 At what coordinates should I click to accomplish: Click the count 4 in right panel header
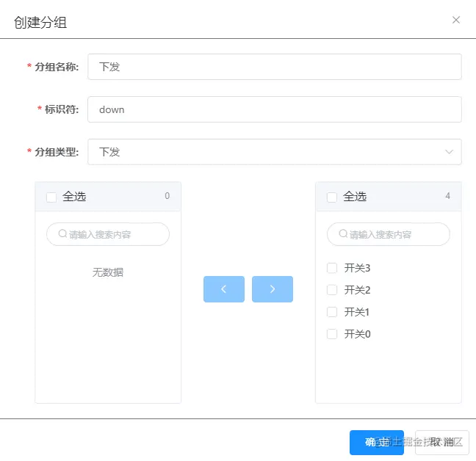coord(447,196)
